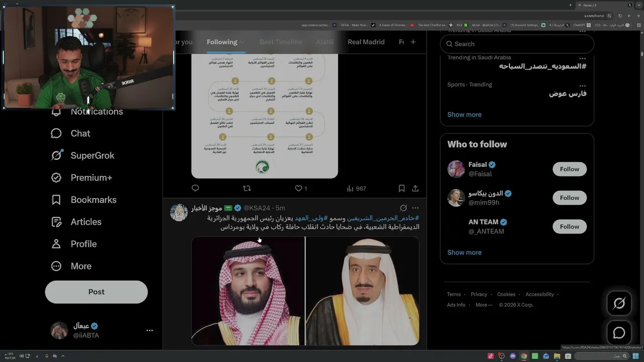This screenshot has height=362, width=644.
Task: Open the Terms footer link
Action: click(454, 294)
